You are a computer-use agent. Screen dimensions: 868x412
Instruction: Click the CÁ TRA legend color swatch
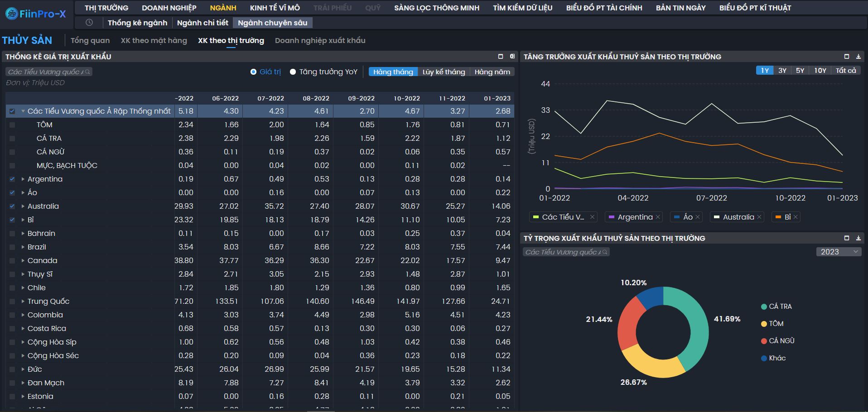764,307
